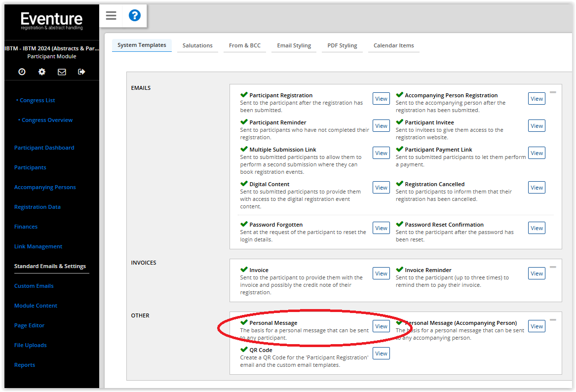
Task: Click the blue help question mark icon
Action: click(134, 15)
